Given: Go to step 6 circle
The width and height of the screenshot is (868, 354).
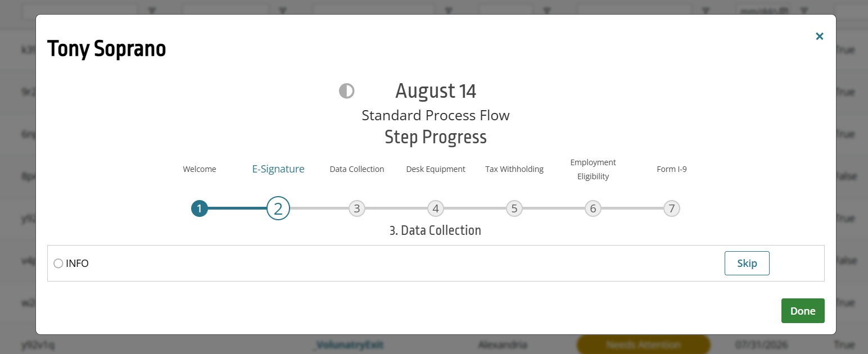Looking at the screenshot, I should [593, 208].
